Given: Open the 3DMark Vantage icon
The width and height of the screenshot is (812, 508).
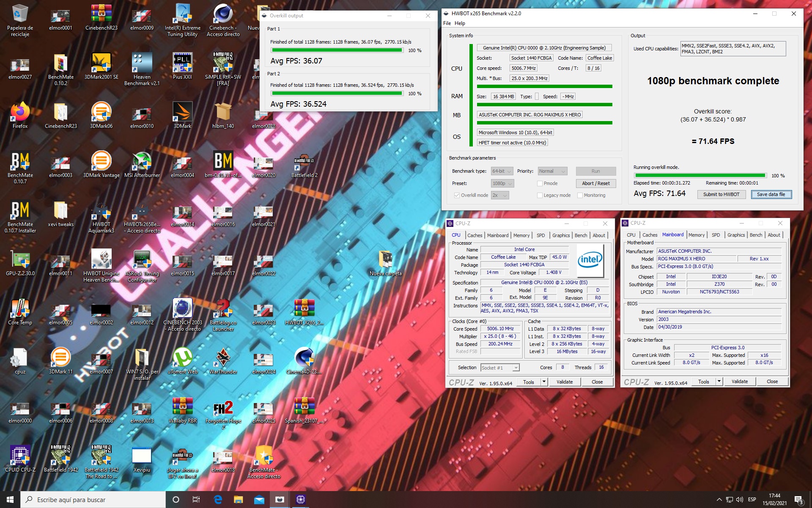Looking at the screenshot, I should 101,165.
